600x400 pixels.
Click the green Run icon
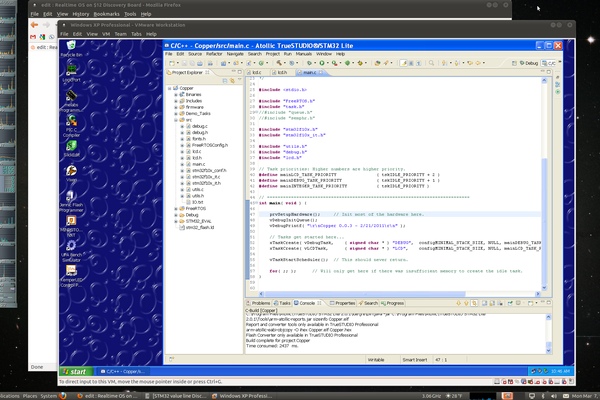click(x=322, y=63)
